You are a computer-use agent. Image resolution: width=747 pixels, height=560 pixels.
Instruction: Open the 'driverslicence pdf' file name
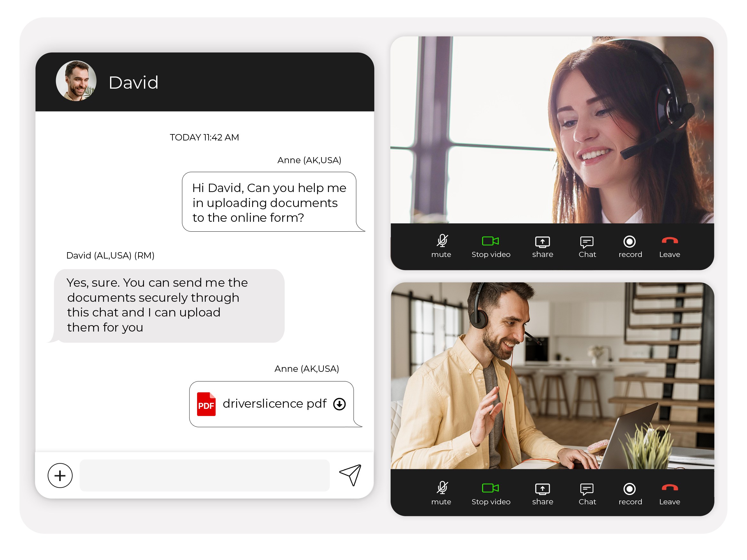[274, 404]
